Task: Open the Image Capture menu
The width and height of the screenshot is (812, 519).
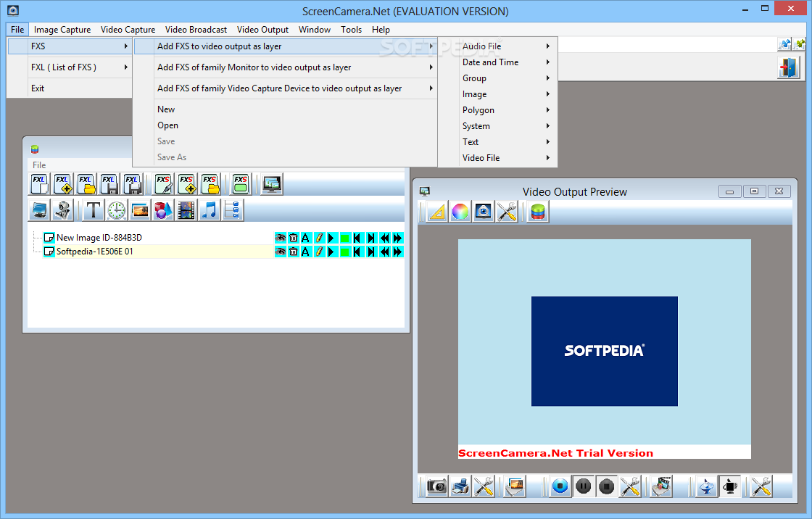Action: point(62,30)
